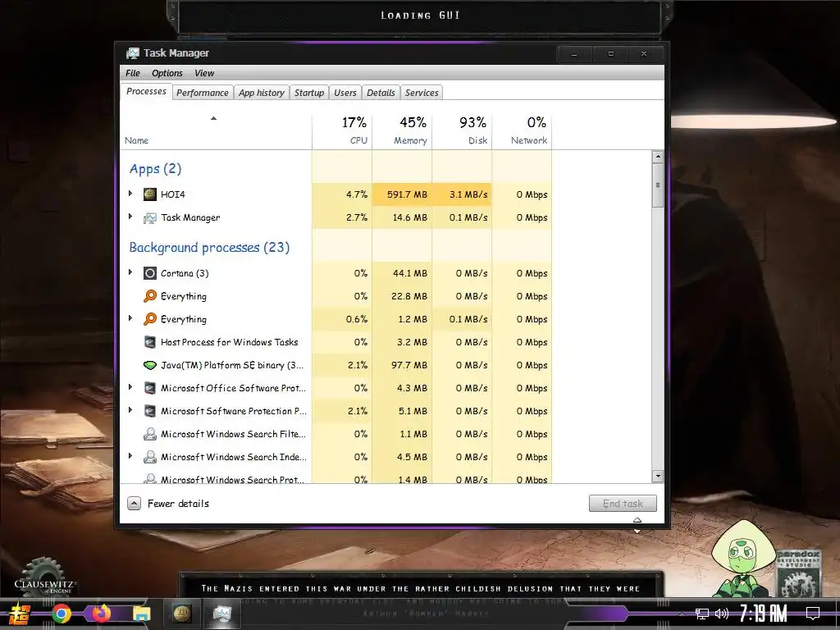Expand Microsoft Office Software Protection row
Screen dimensions: 840x630
[x=130, y=387]
